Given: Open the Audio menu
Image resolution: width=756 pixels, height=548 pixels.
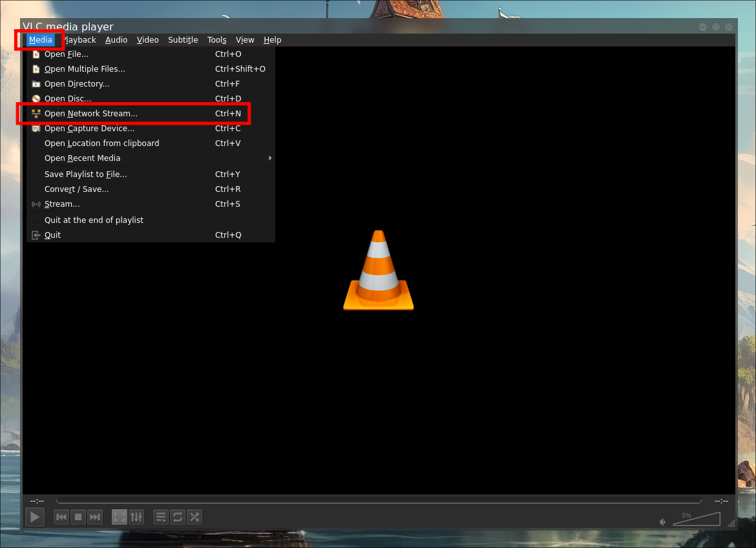Looking at the screenshot, I should point(116,40).
